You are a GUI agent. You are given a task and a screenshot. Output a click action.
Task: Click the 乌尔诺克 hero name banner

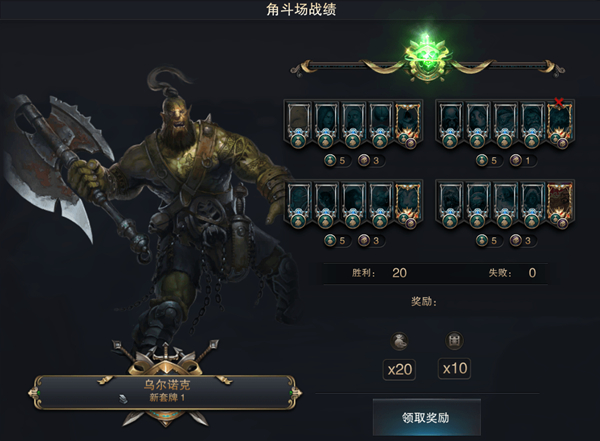167,391
